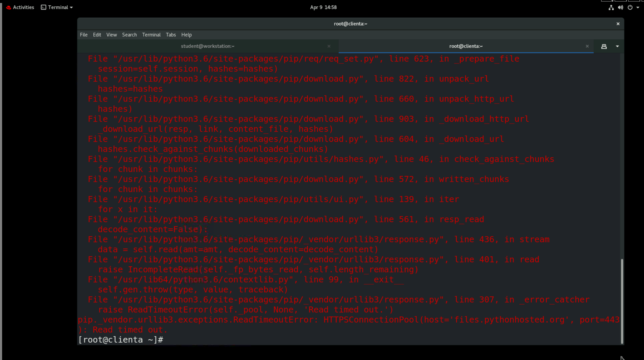Click the new tab icon button

[x=604, y=46]
